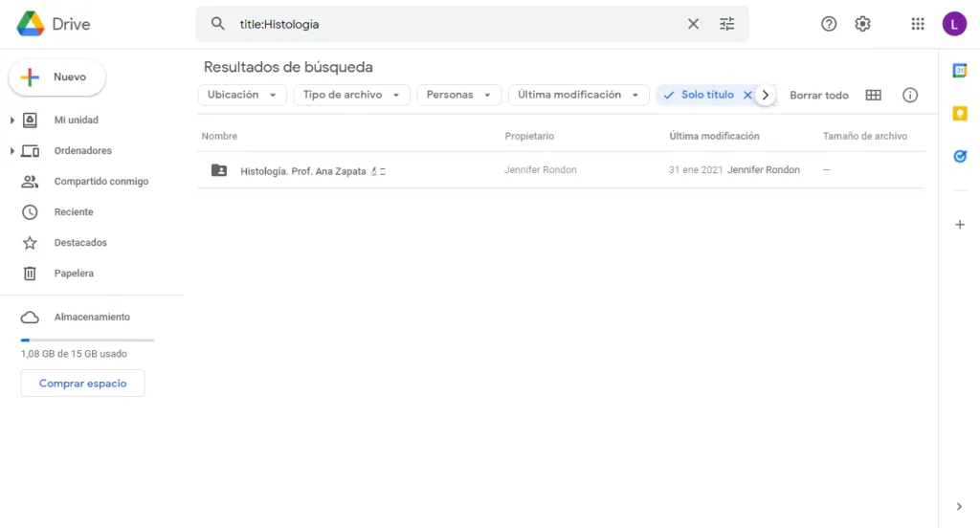Open the Tipo de archivo dropdown
Screen dimensions: 980x528
(351, 95)
